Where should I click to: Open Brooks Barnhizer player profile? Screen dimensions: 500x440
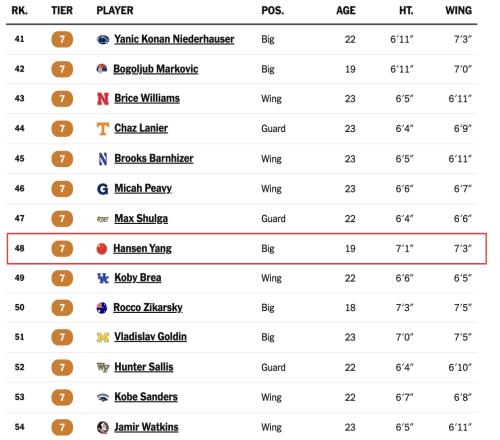pyautogui.click(x=154, y=158)
